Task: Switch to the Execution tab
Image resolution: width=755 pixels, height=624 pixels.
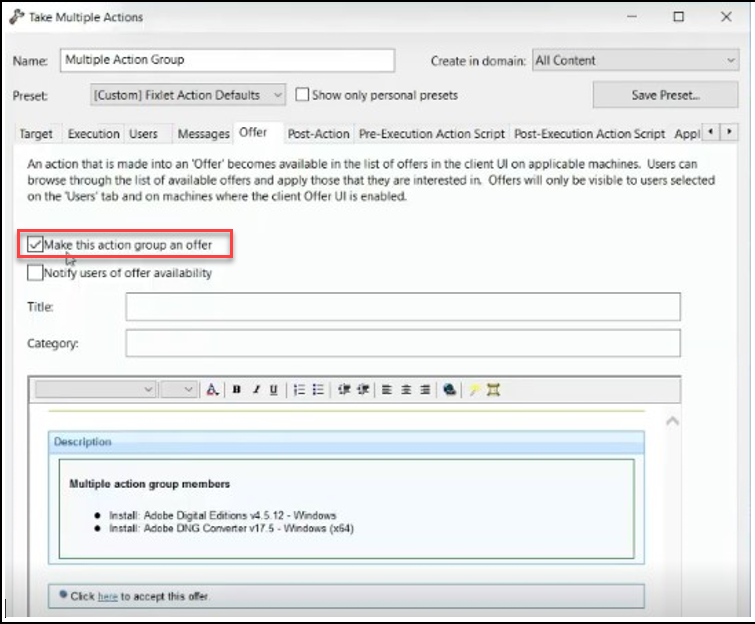Action: point(93,134)
